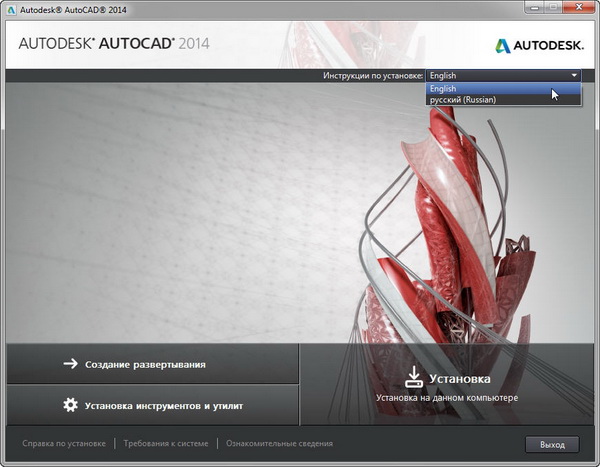Click the Создание развертывания button
The height and width of the screenshot is (467, 600).
pyautogui.click(x=152, y=364)
